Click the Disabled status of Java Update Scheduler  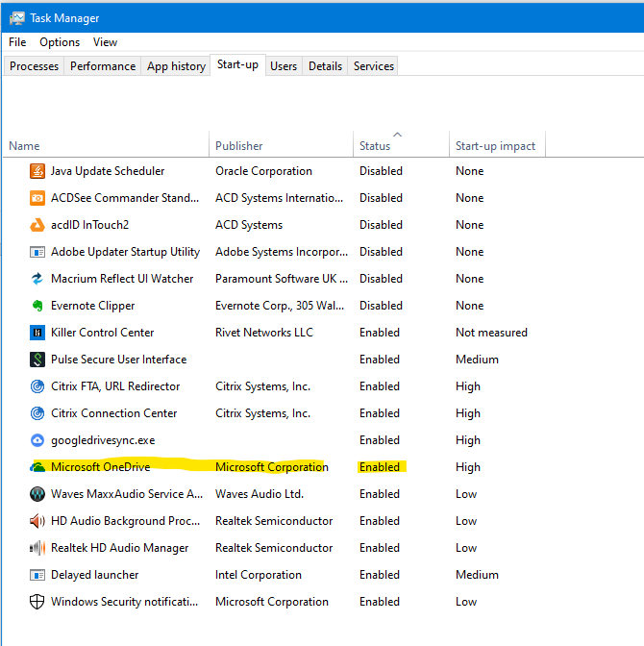tap(382, 171)
